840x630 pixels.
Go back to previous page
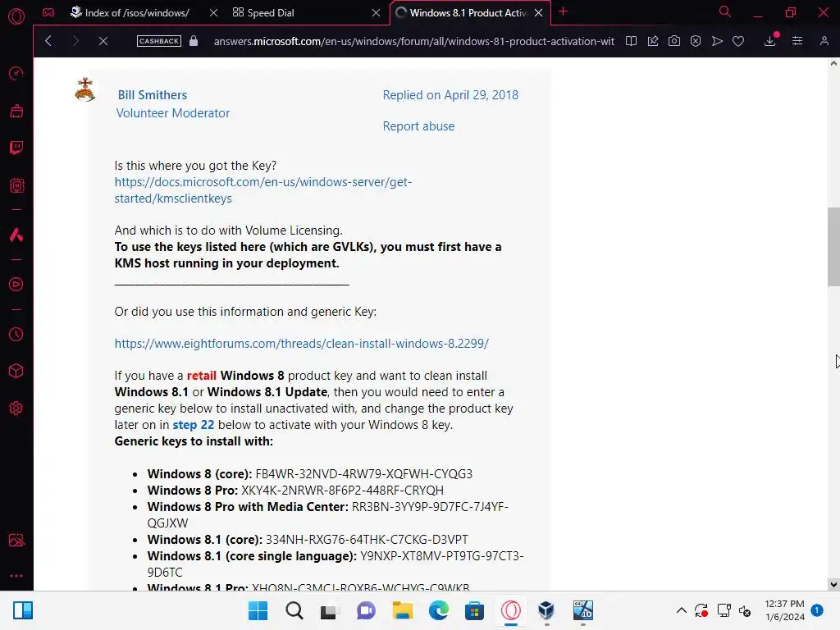click(x=48, y=41)
